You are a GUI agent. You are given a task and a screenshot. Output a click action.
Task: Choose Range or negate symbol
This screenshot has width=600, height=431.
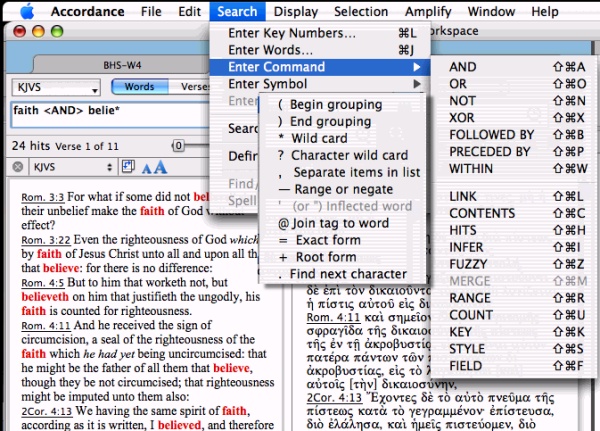coord(342,189)
